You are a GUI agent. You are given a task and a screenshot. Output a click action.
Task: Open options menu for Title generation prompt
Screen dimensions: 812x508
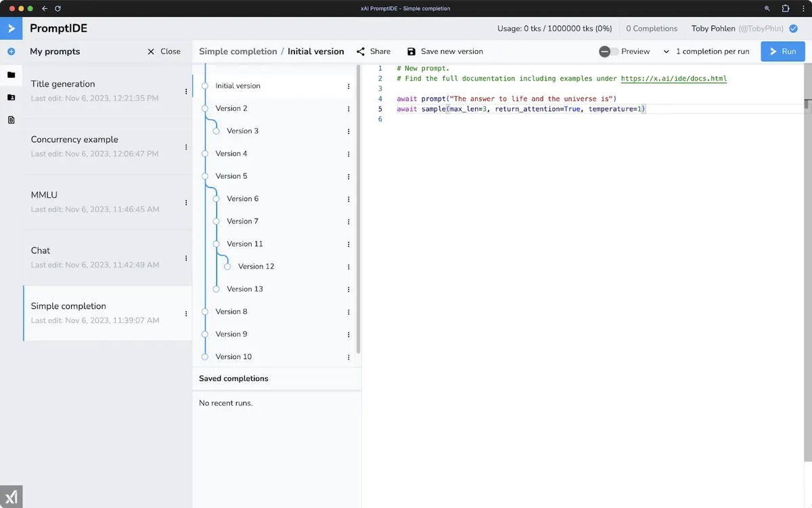point(186,91)
